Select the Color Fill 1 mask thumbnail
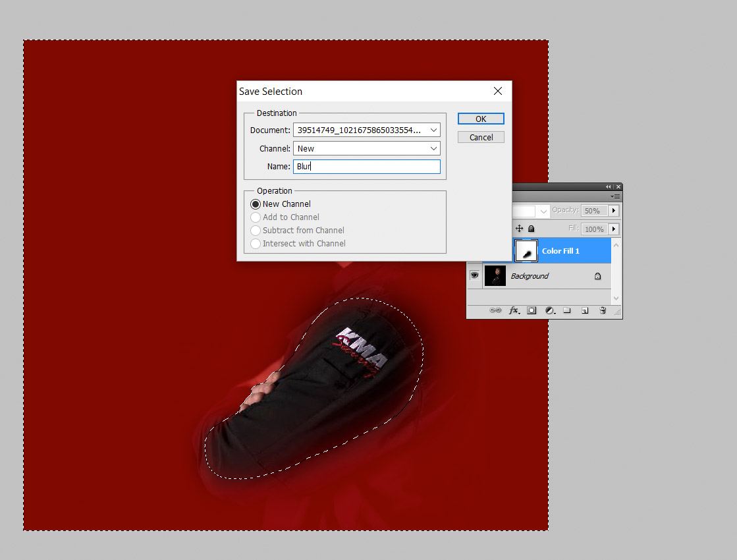Viewport: 737px width, 560px height. (526, 251)
